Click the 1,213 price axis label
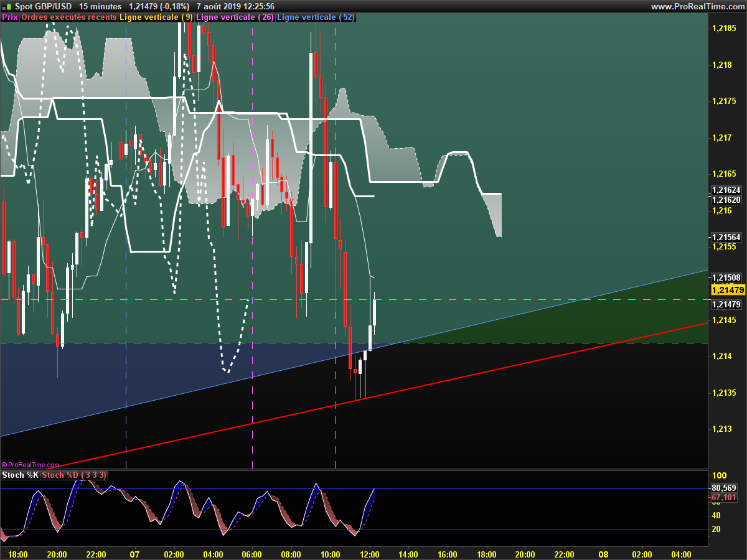Image resolution: width=747 pixels, height=560 pixels. (x=722, y=429)
